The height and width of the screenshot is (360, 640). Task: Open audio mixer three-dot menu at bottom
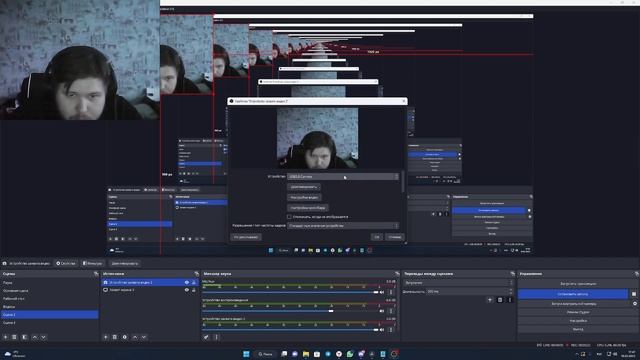[x=216, y=337]
